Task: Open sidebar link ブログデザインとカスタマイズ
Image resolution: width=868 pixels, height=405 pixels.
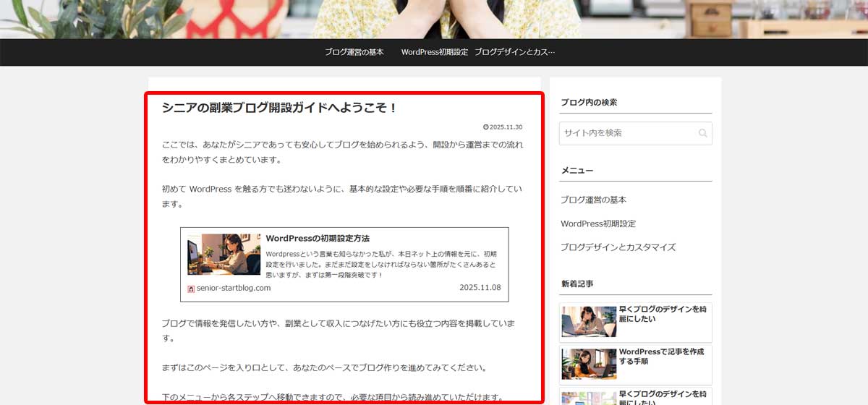Action: (618, 247)
